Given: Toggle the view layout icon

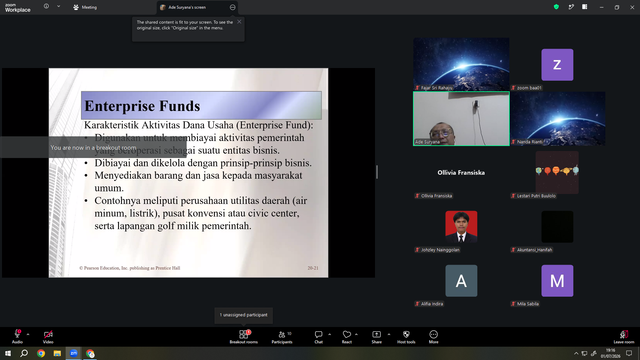Looking at the screenshot, I should 584,7.
